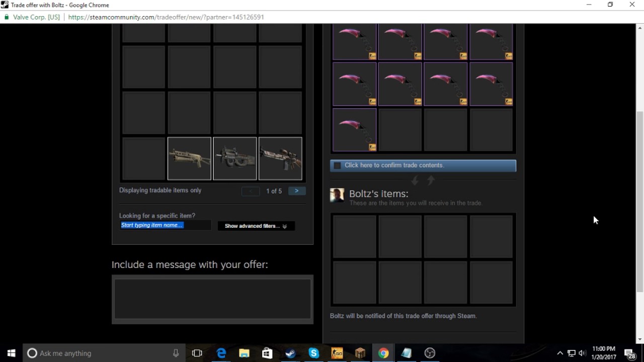The height and width of the screenshot is (362, 644).
Task: Click the '1 of 5' page indicator
Action: 274,191
